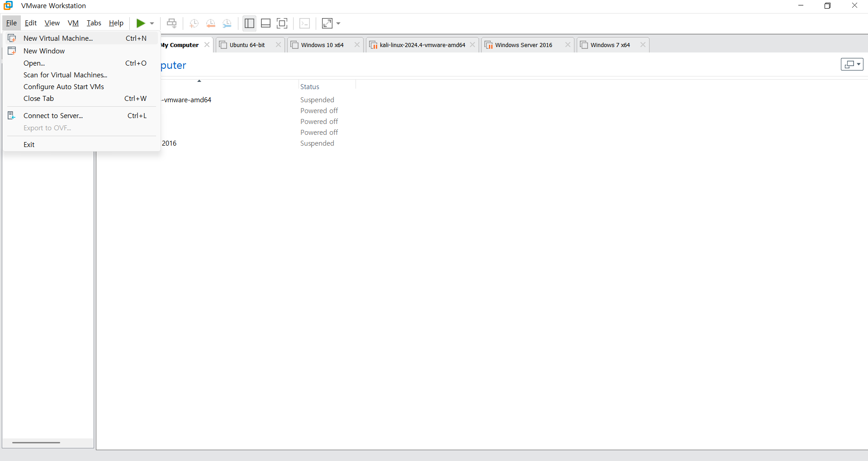Select New Virtual Machine... menu entry

click(x=81, y=38)
